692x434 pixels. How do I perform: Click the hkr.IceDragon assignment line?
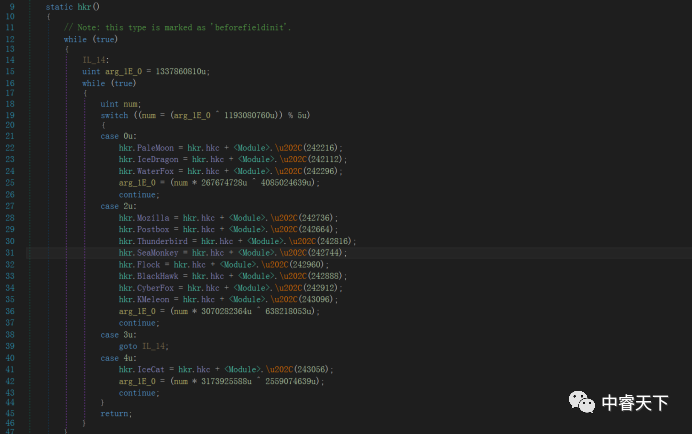click(233, 159)
